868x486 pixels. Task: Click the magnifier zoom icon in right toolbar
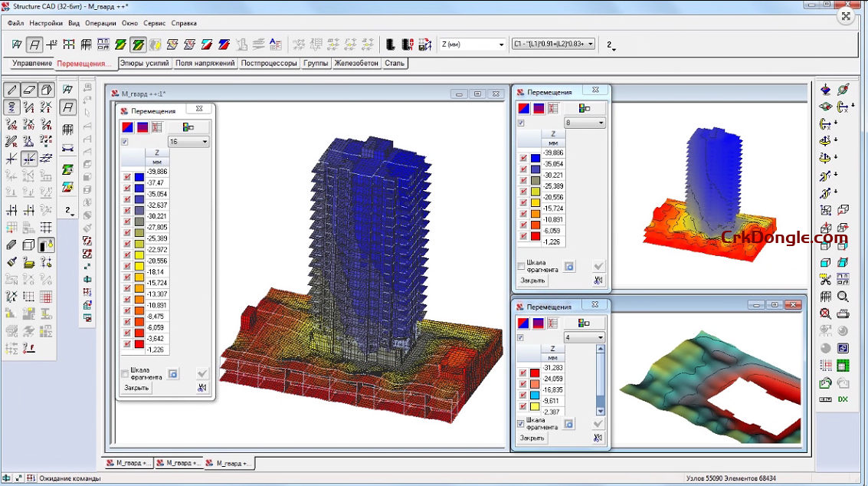[843, 297]
